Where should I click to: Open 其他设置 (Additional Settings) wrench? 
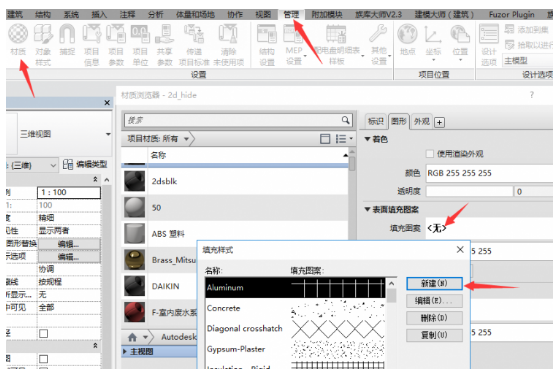pyautogui.click(x=379, y=44)
